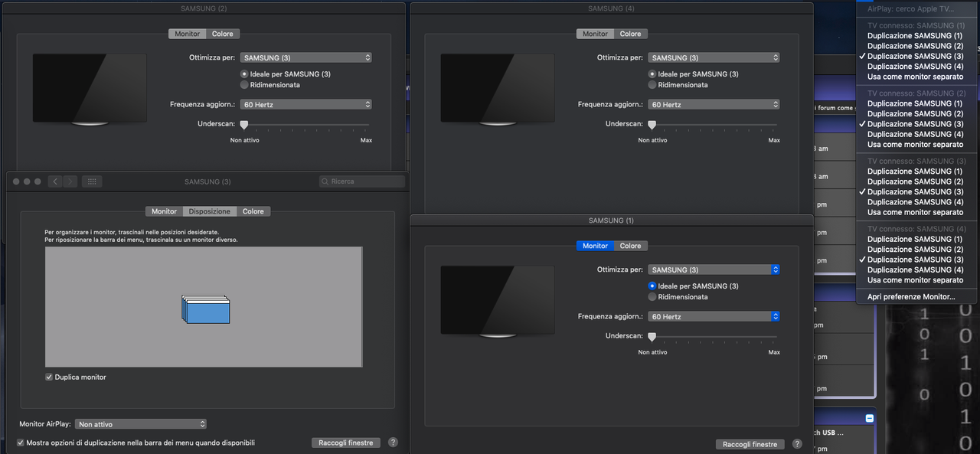
Task: Click the blue minus collapse icon behind the windows
Action: pyautogui.click(x=869, y=418)
